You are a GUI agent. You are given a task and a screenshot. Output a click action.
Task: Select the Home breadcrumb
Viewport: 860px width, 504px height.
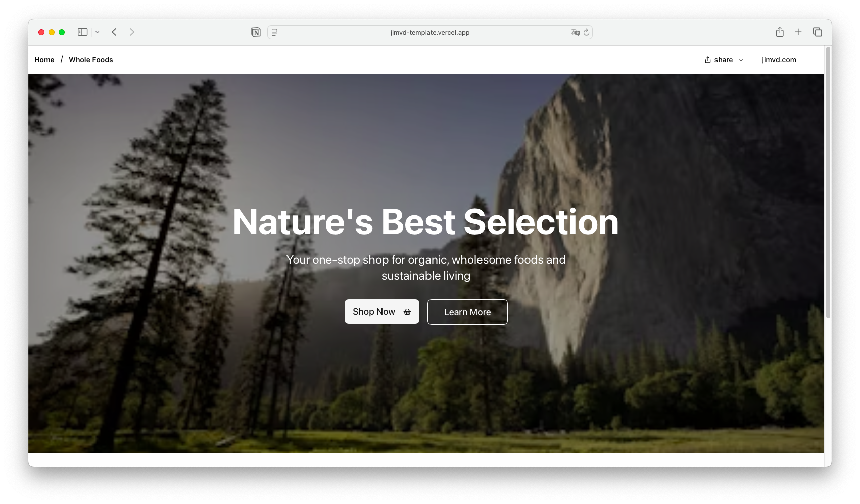tap(44, 60)
